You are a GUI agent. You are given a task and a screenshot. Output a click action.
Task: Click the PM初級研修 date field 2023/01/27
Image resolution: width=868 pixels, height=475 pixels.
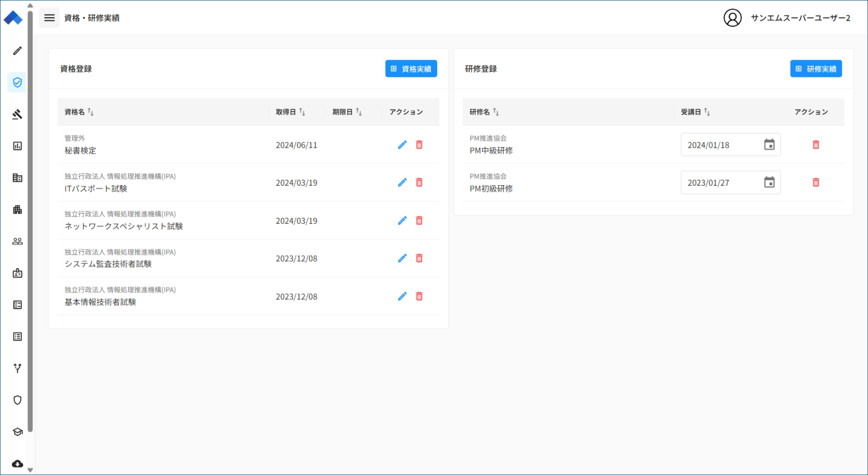tap(731, 183)
